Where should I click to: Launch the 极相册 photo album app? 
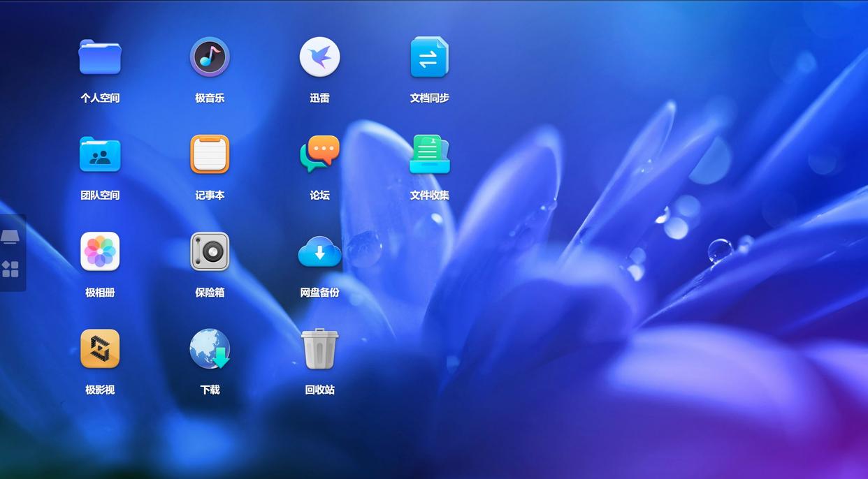click(x=100, y=251)
